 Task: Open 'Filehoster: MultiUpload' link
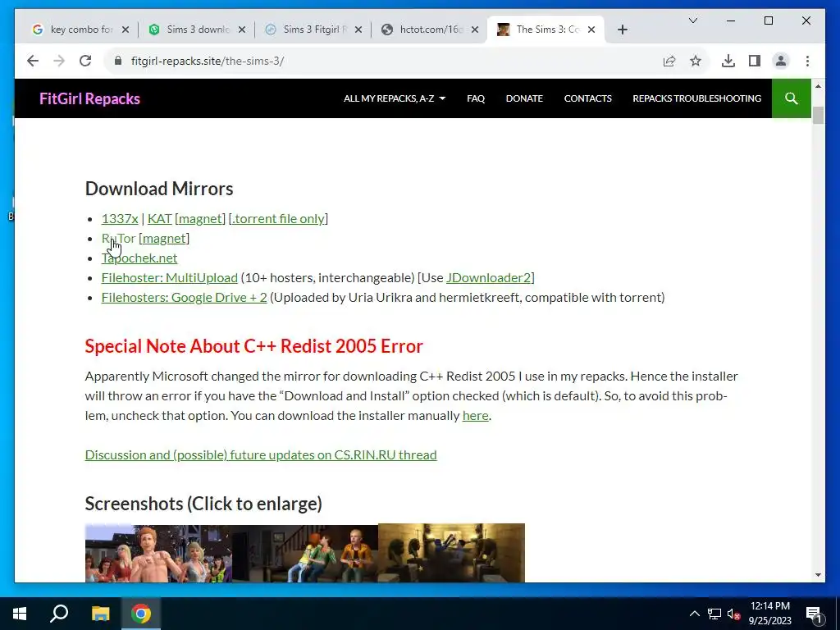point(169,277)
